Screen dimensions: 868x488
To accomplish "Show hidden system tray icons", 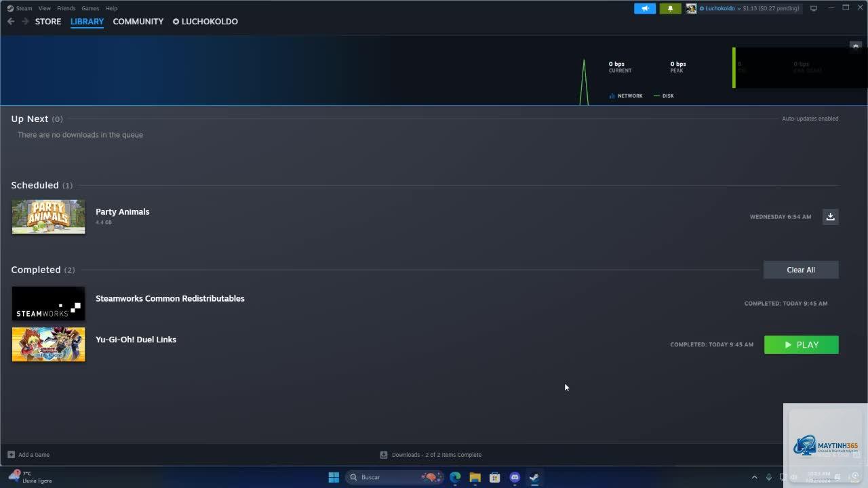I will (x=754, y=477).
